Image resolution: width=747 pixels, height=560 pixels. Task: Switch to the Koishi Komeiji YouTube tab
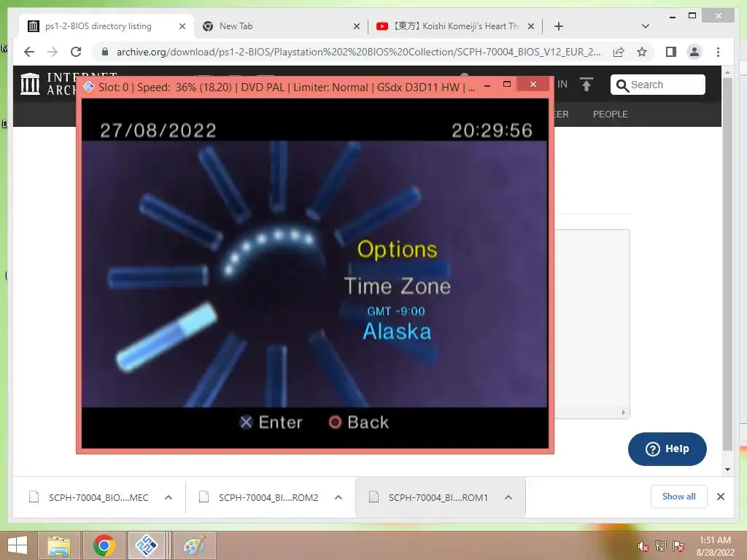[457, 26]
